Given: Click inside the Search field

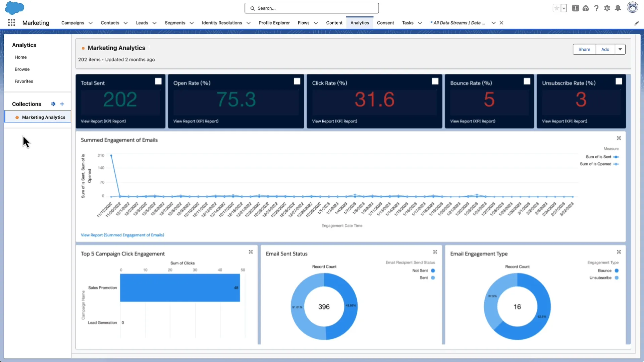Looking at the screenshot, I should pos(312,8).
